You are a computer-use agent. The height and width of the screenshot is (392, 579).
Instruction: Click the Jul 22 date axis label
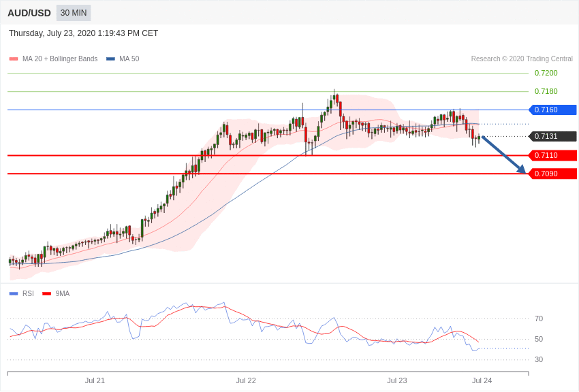pos(246,380)
